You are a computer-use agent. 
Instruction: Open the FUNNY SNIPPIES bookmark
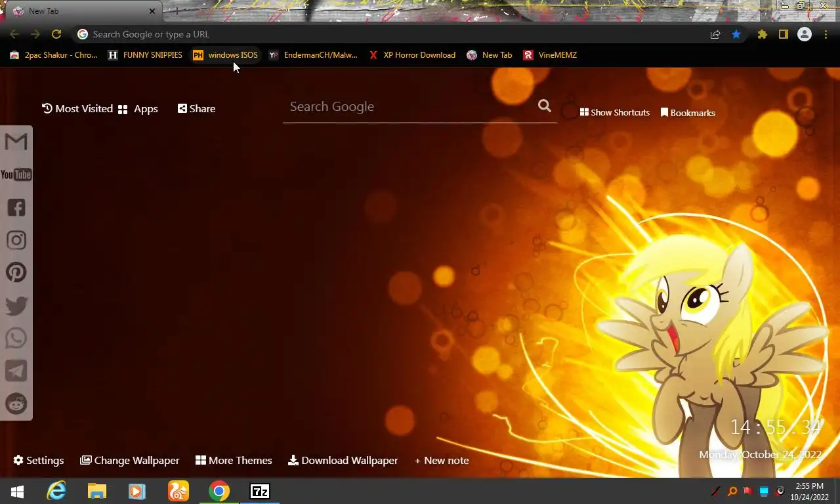click(x=145, y=55)
